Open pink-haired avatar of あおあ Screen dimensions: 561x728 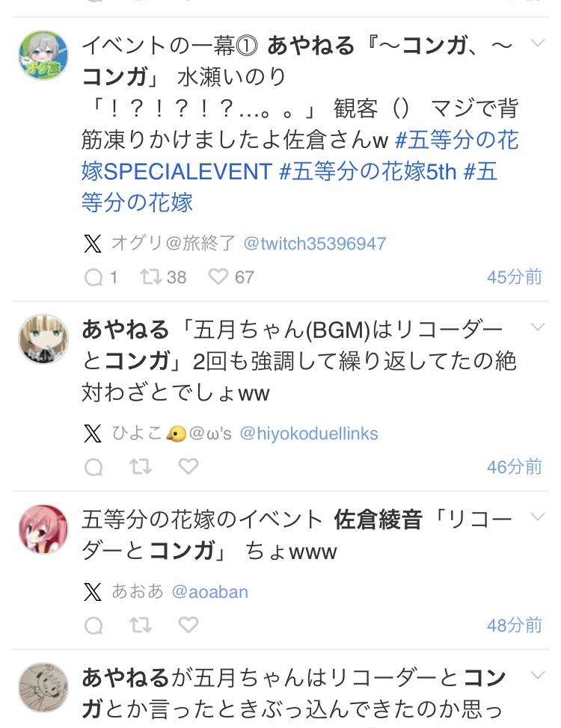tap(43, 529)
